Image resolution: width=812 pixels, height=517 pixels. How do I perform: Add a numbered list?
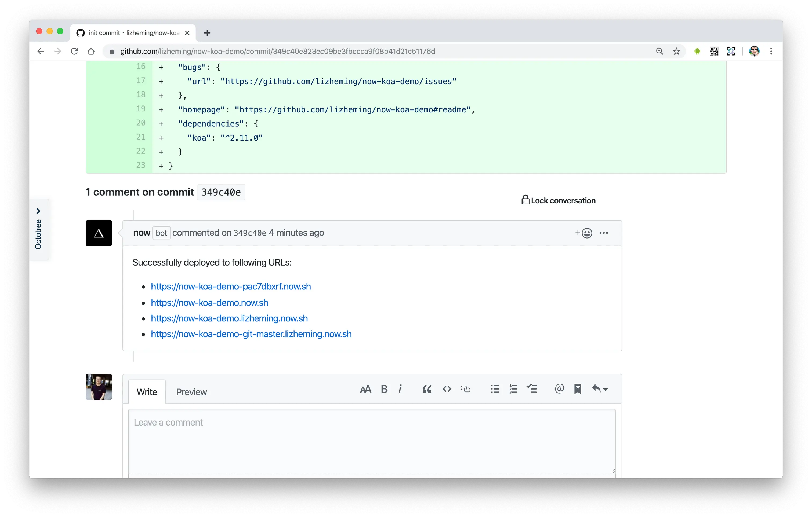[513, 389]
